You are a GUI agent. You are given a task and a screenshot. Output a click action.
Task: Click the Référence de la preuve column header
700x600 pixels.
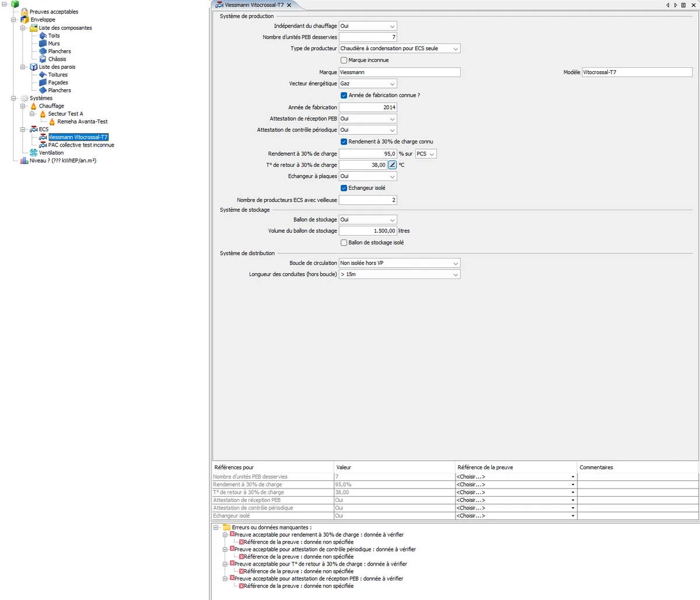tap(516, 468)
